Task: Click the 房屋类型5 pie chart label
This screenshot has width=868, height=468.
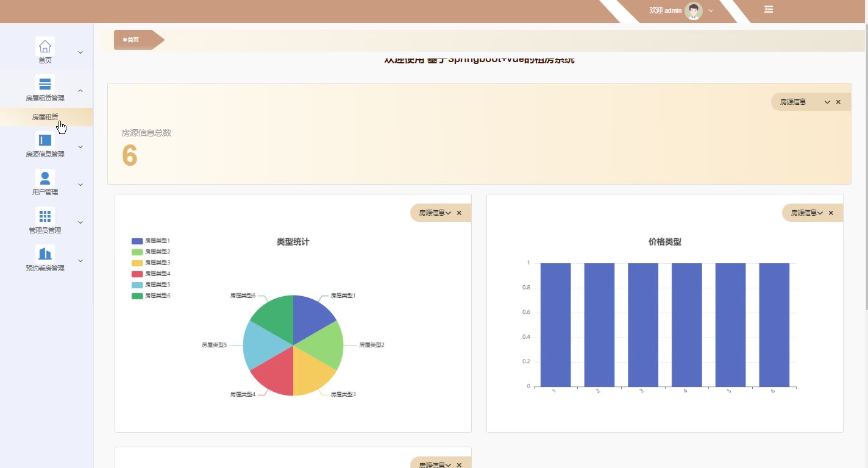Action: (x=215, y=345)
